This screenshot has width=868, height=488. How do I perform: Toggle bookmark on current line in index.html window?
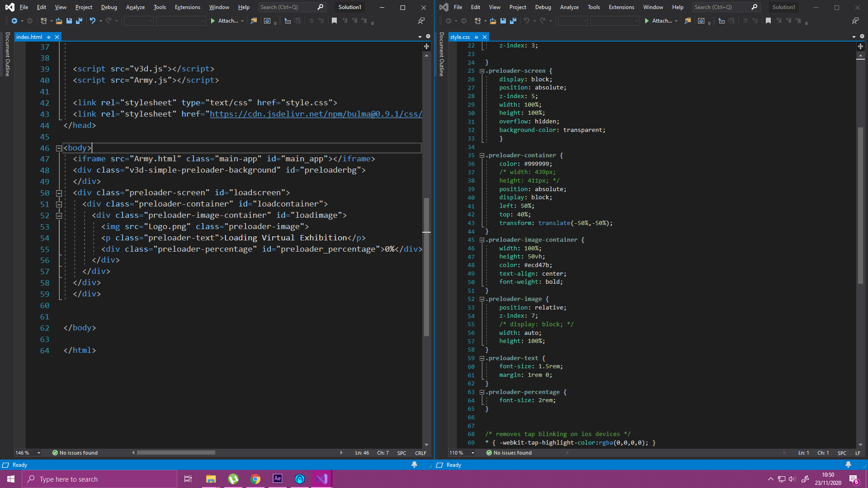coord(334,21)
